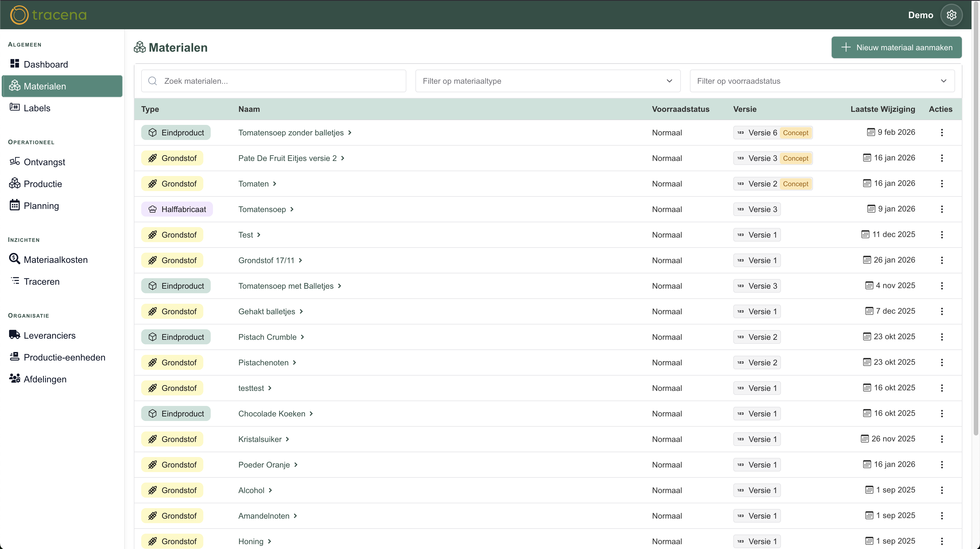Image resolution: width=980 pixels, height=549 pixels.
Task: Click the Ontvangst sidebar icon
Action: 14,162
